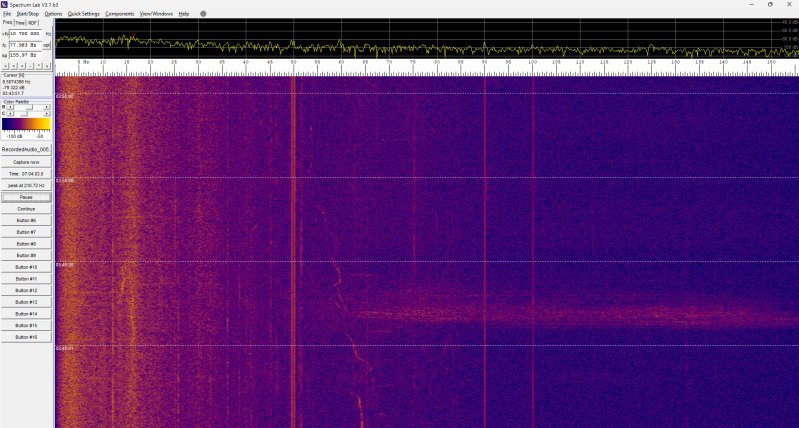The width and height of the screenshot is (799, 428).
Task: Click the gray status indicator circle in menu bar
Action: (203, 14)
